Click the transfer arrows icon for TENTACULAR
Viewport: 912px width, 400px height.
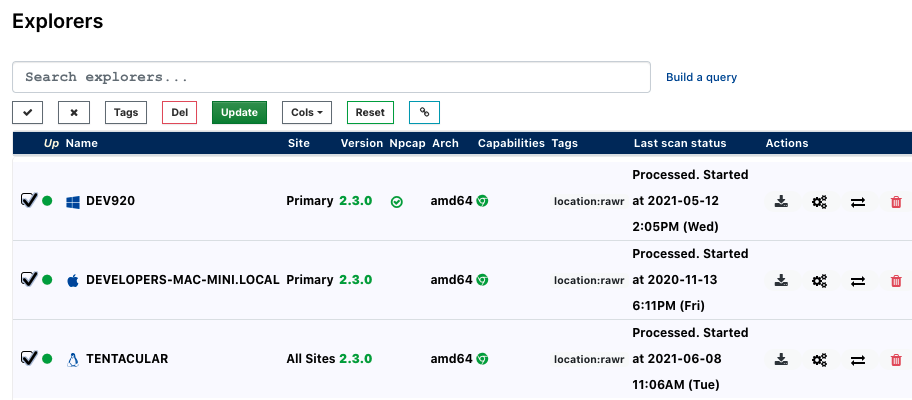point(857,360)
